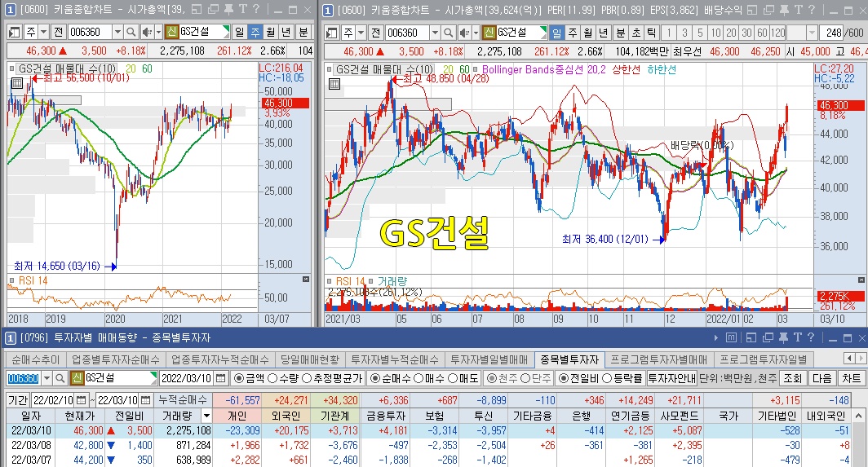Open the calendar for the 22/03/10 end date
Screen dimensions: 868x467
pyautogui.click(x=145, y=400)
